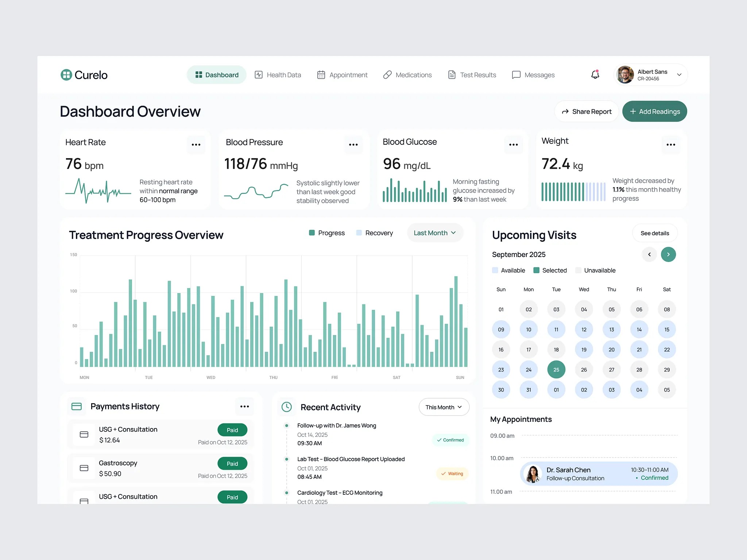The width and height of the screenshot is (747, 560).
Task: Open the Dashboard tab
Action: point(217,75)
